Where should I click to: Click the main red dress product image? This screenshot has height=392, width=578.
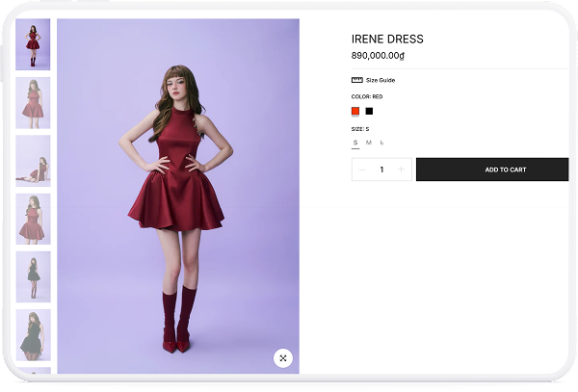(178, 193)
